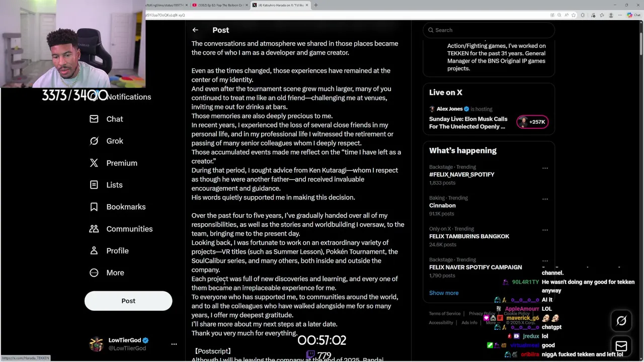
Task: Open options for FELIX TAMBURINS BANGKOK trend
Action: pos(545,230)
